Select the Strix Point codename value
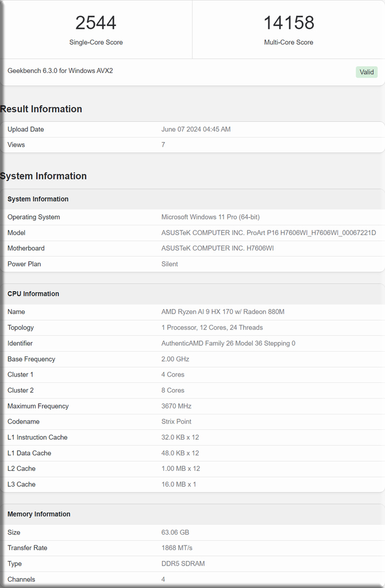The height and width of the screenshot is (588, 385). pyautogui.click(x=176, y=421)
